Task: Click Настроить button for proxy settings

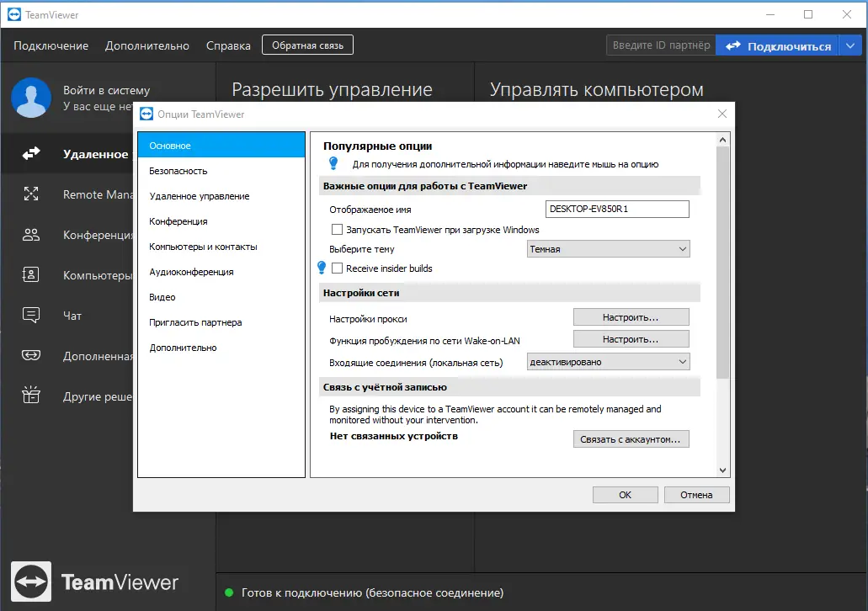Action: point(631,317)
